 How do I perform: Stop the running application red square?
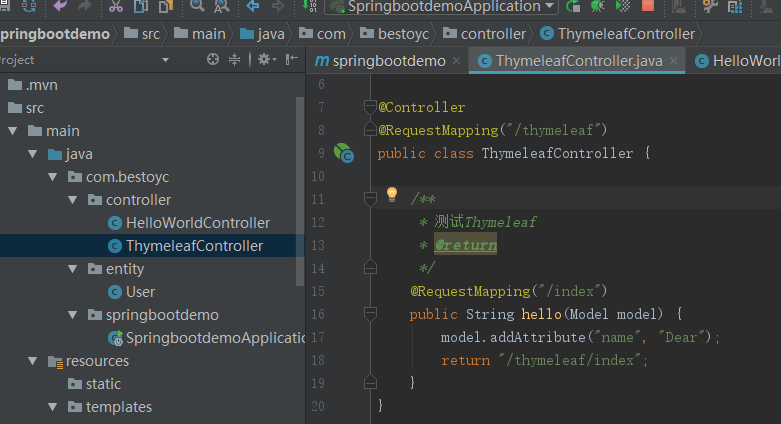click(648, 5)
